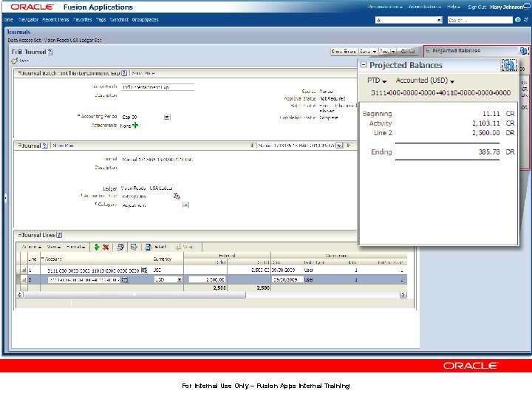The height and width of the screenshot is (399, 532).
Task: Delete the journal line with red X icon
Action: point(106,247)
